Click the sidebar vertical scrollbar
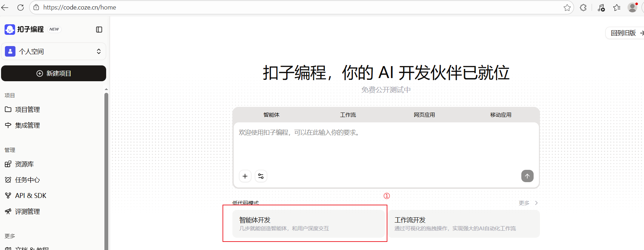 click(106, 171)
